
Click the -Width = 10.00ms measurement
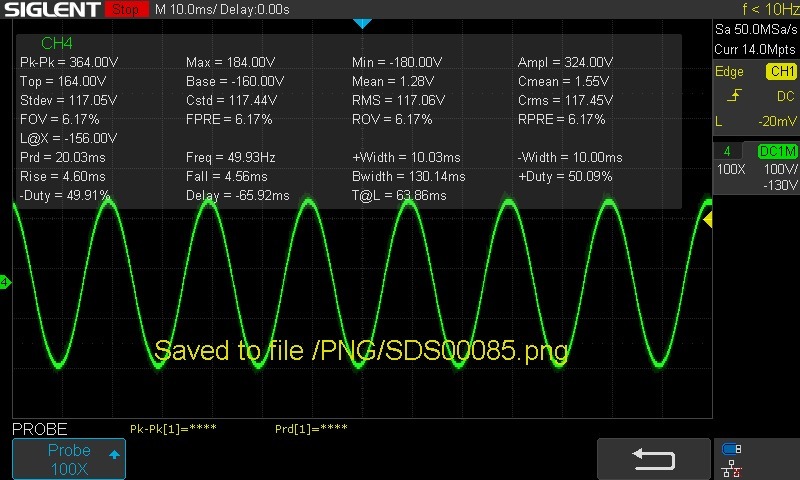coord(570,157)
